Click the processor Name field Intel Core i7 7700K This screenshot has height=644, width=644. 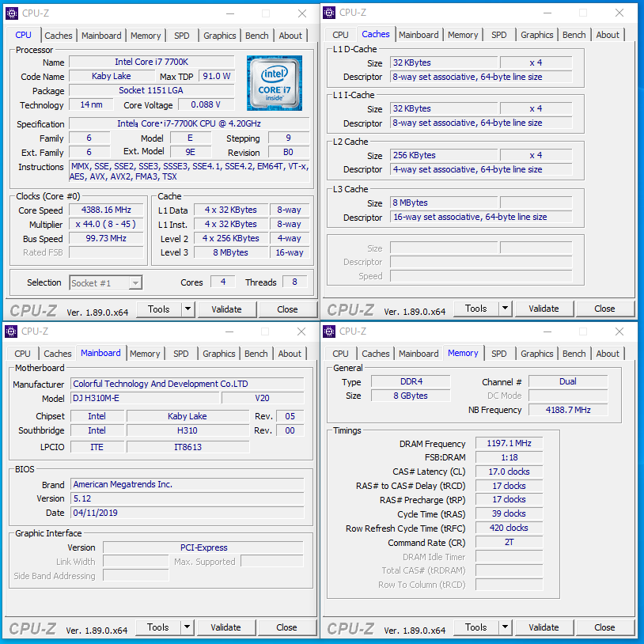coord(152,62)
